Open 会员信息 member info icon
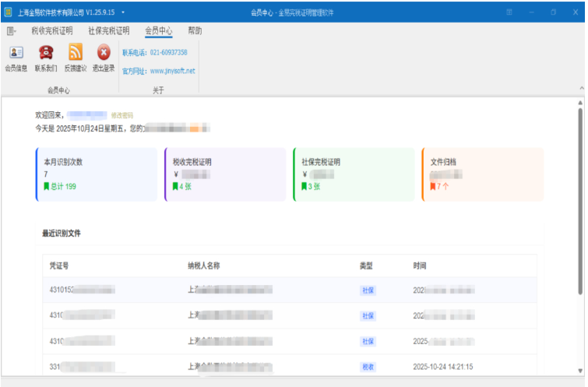The width and height of the screenshot is (588, 387). coord(16,53)
